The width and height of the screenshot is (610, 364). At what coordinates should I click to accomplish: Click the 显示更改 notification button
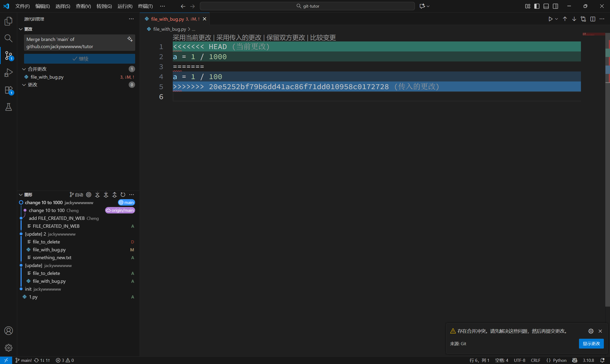(x=591, y=344)
